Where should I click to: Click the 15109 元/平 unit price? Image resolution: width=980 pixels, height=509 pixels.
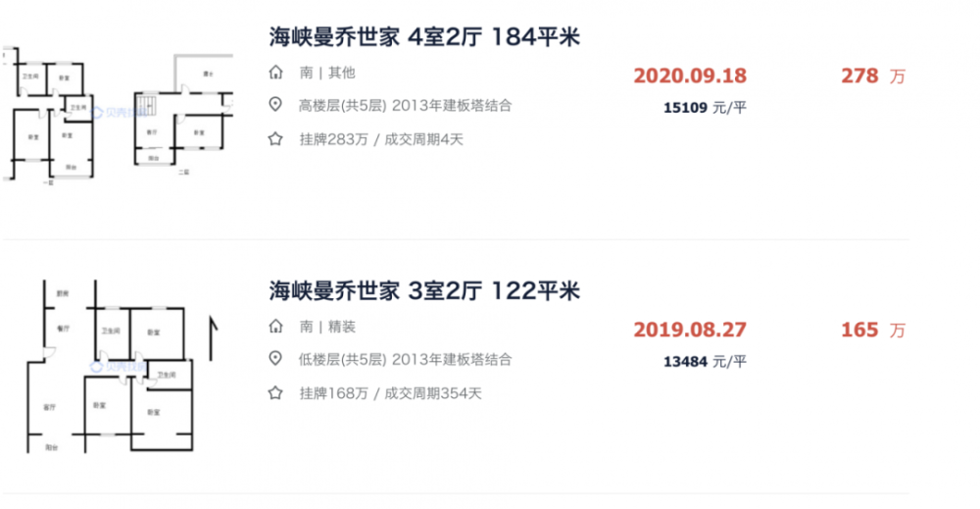coord(705,107)
